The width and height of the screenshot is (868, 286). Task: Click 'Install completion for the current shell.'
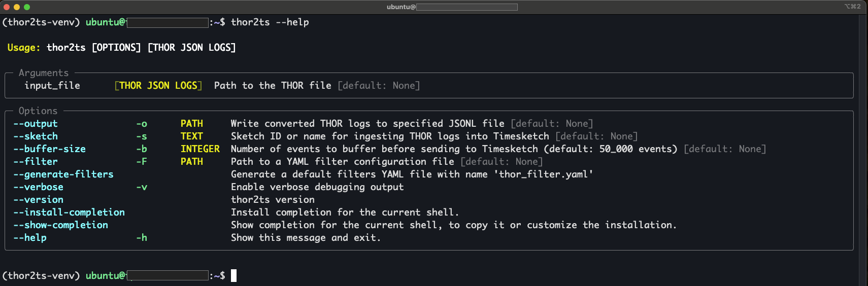click(345, 212)
